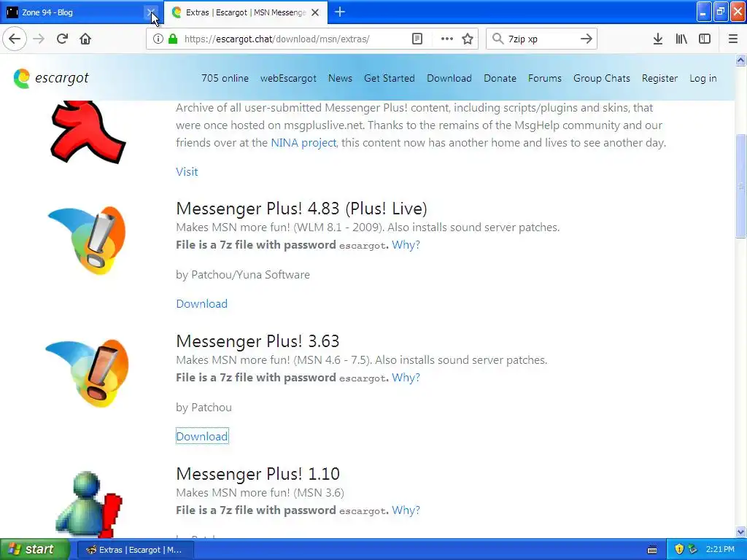
Task: Click the Extras Escargot taskbar button
Action: [135, 550]
